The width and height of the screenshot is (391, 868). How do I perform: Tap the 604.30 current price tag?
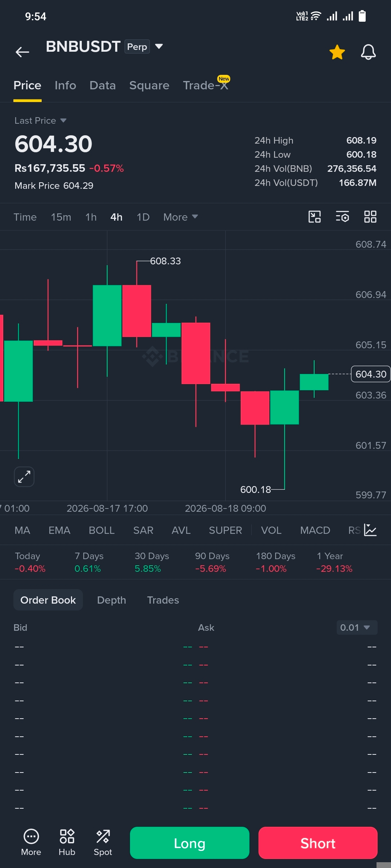pyautogui.click(x=371, y=374)
